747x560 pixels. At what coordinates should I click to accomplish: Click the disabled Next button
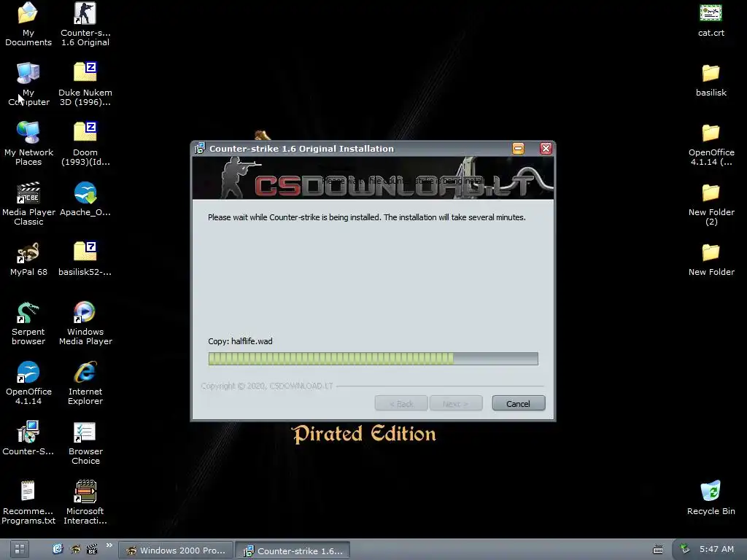pyautogui.click(x=456, y=404)
